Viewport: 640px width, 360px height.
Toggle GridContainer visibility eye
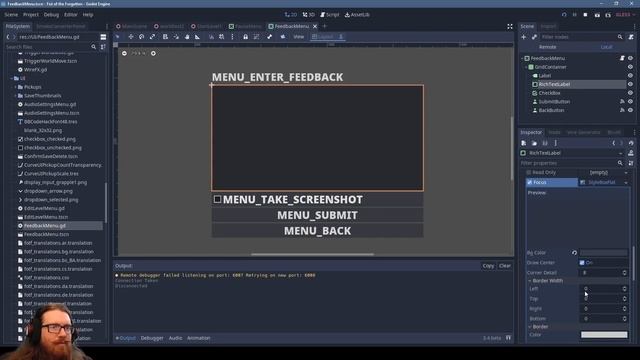pos(630,67)
